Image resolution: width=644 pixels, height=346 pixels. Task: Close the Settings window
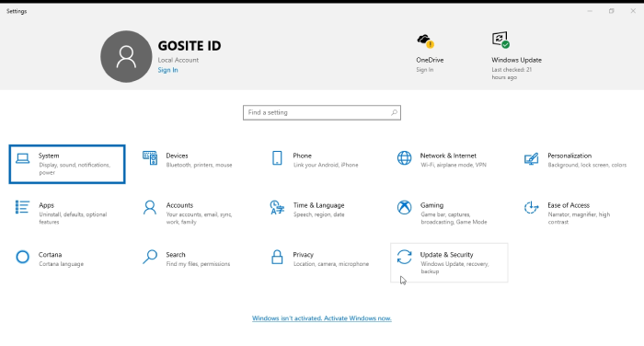click(633, 11)
